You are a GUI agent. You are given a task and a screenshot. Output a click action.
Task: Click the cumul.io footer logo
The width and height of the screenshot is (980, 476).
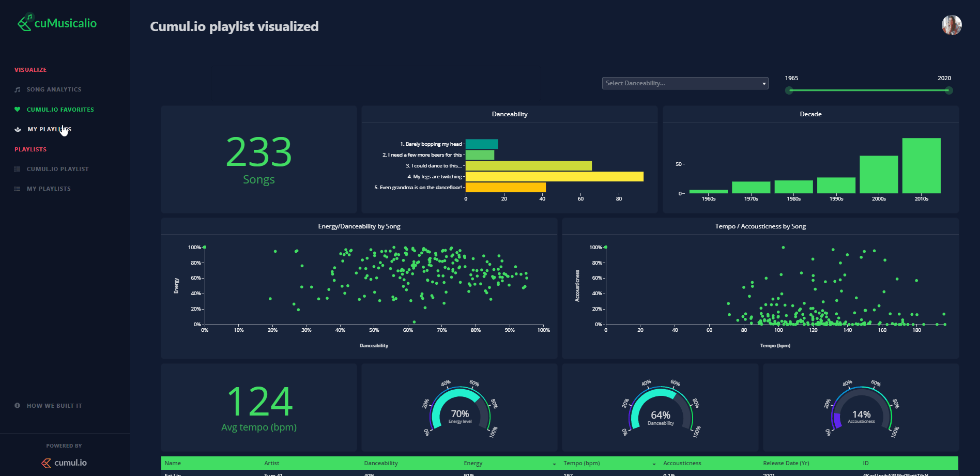(x=64, y=463)
